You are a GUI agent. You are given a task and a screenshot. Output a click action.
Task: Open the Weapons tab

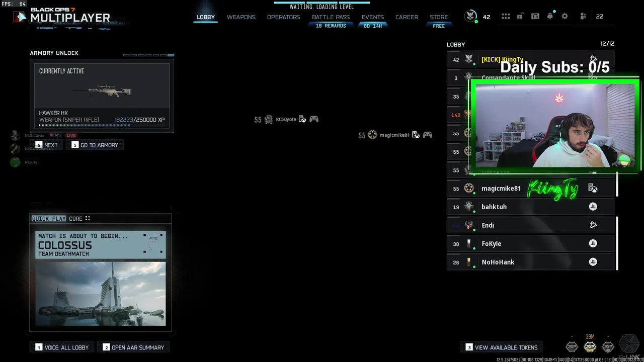[241, 17]
